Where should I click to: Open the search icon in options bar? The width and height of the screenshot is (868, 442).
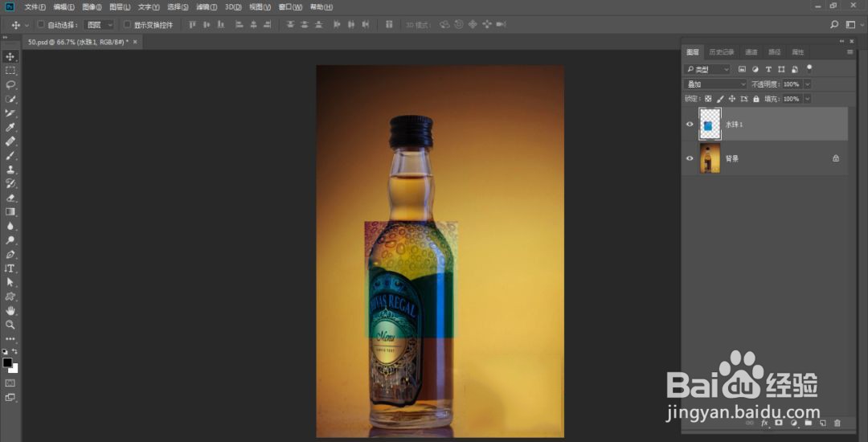[834, 25]
